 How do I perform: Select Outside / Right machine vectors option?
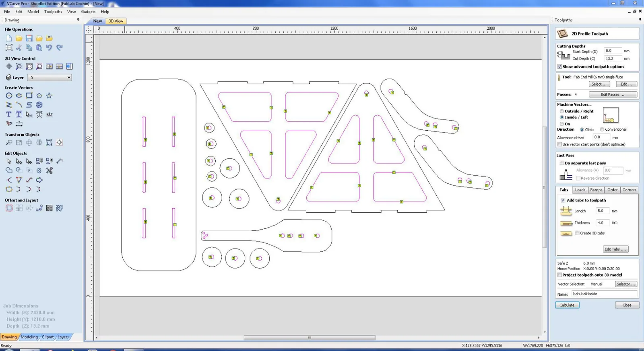pos(562,111)
